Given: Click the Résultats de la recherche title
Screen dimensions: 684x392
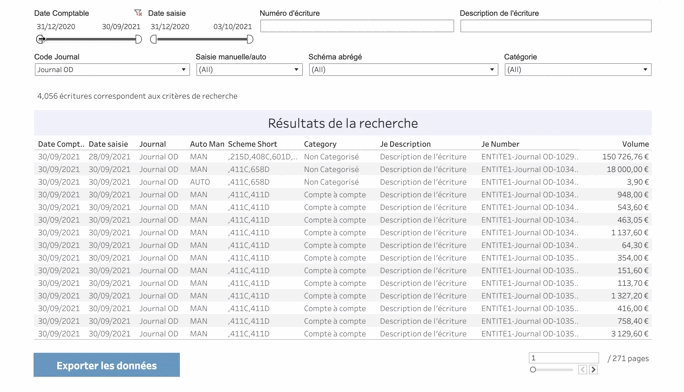Looking at the screenshot, I should point(343,123).
